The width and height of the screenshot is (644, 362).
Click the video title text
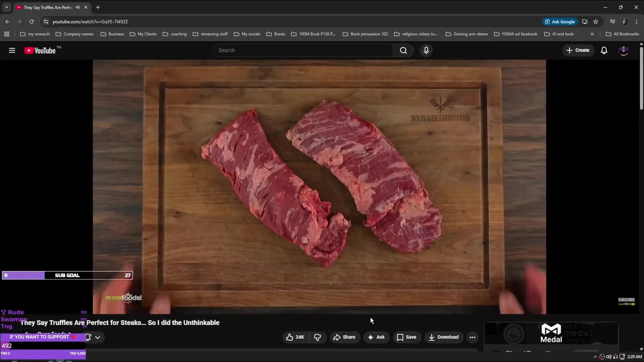(x=120, y=323)
